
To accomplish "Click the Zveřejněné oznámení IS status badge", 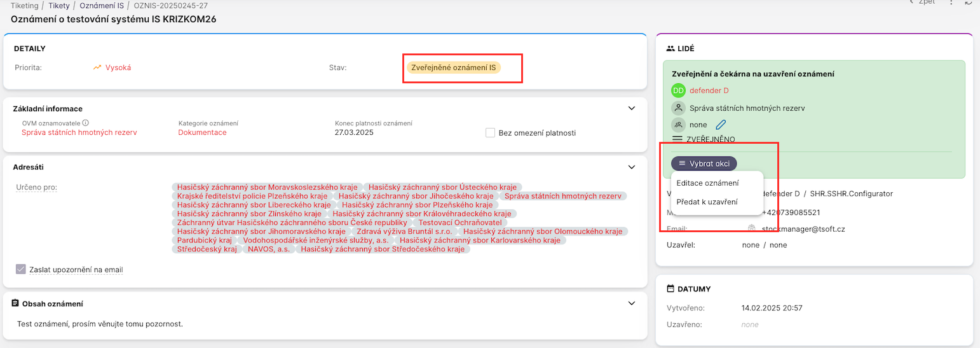I will point(453,67).
